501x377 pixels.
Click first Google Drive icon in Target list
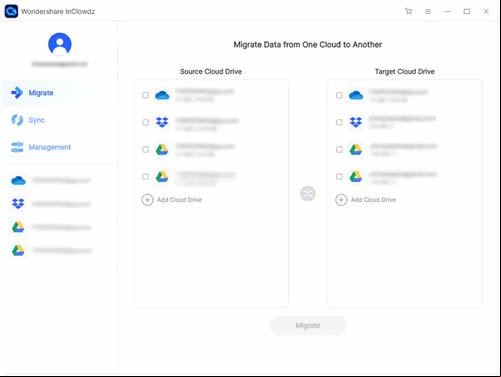point(356,149)
